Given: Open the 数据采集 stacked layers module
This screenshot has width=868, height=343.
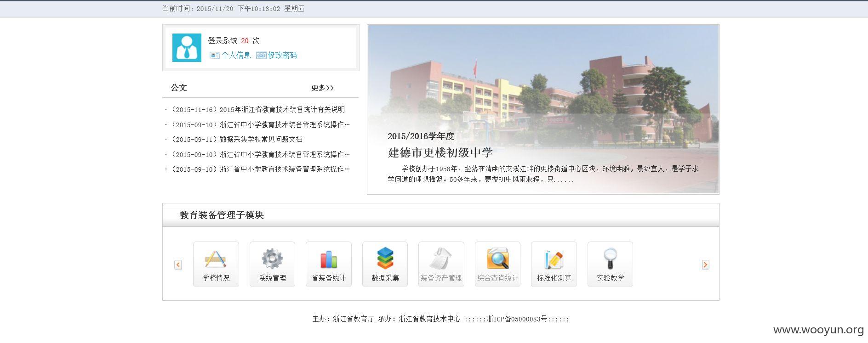Looking at the screenshot, I should pos(385,264).
